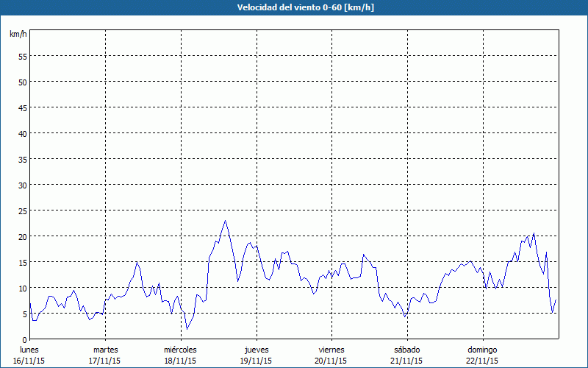Click the highest wind speed peak on the line

tap(226, 221)
